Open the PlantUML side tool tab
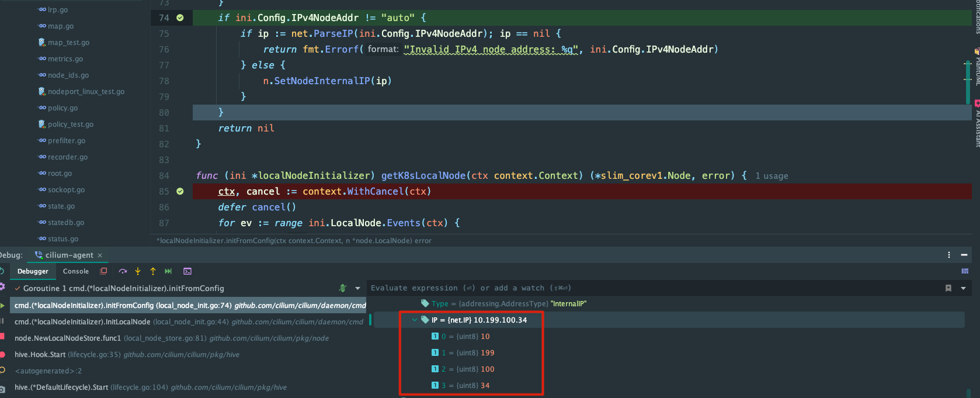This screenshot has width=980, height=398. [x=976, y=68]
